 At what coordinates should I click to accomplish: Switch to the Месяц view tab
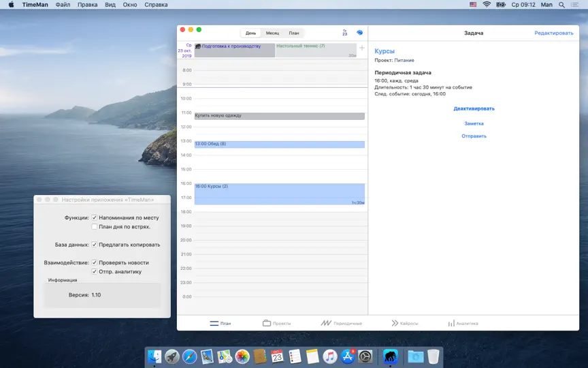coord(273,33)
